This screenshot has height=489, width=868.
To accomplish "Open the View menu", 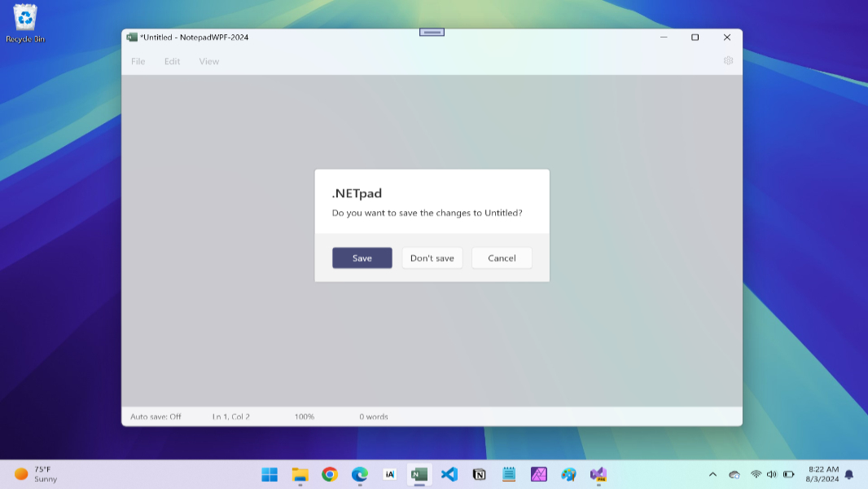I will click(x=208, y=61).
